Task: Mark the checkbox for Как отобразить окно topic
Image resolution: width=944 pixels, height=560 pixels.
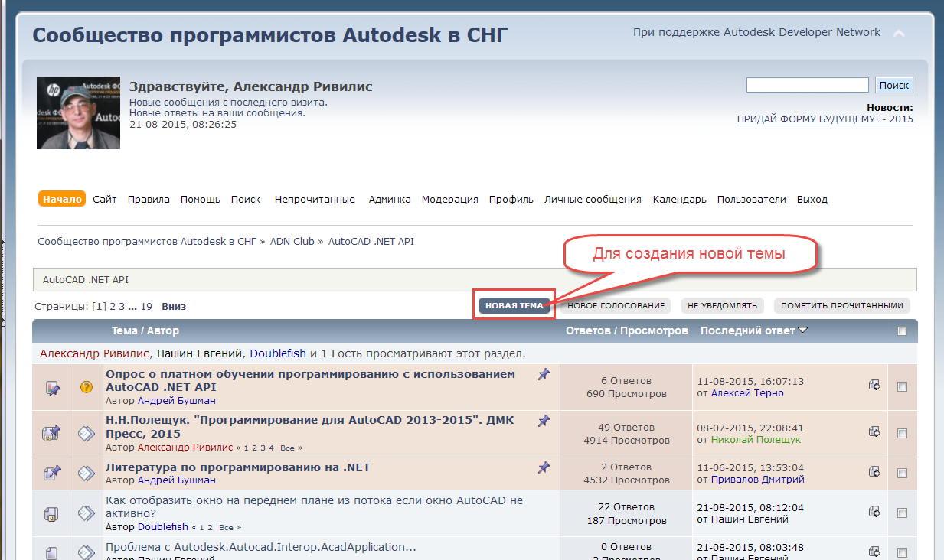Action: tap(902, 513)
